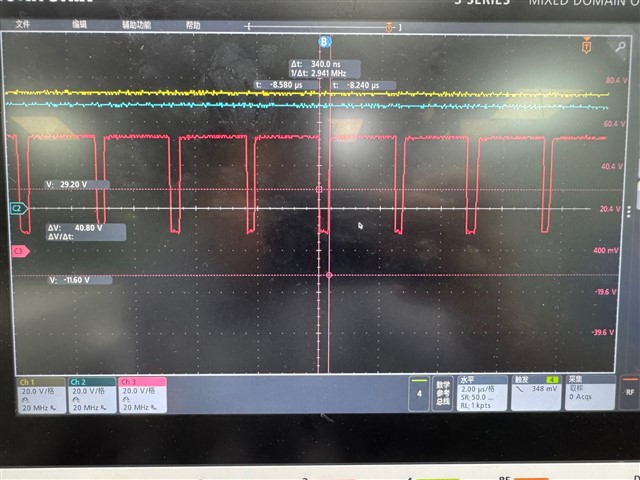
Task: Click the C2 channel waveform handle
Action: [x=18, y=209]
